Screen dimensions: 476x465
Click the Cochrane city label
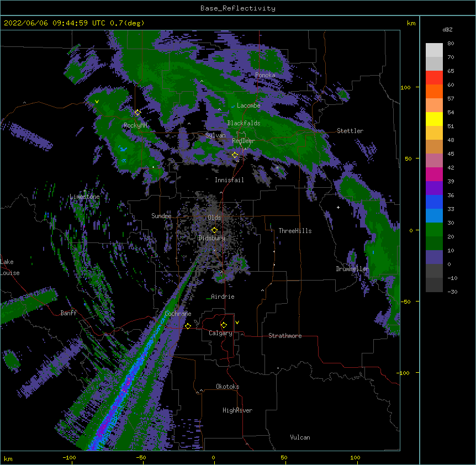click(178, 314)
